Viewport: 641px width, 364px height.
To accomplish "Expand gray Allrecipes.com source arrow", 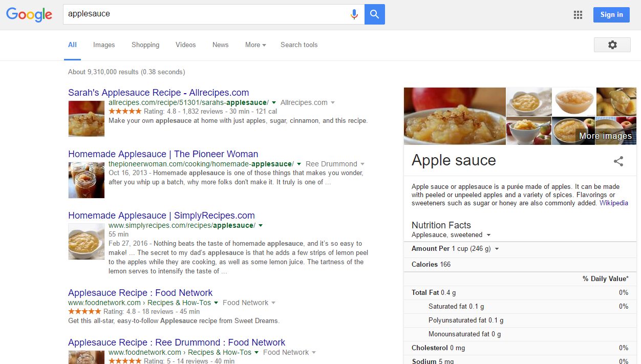I will coord(333,103).
